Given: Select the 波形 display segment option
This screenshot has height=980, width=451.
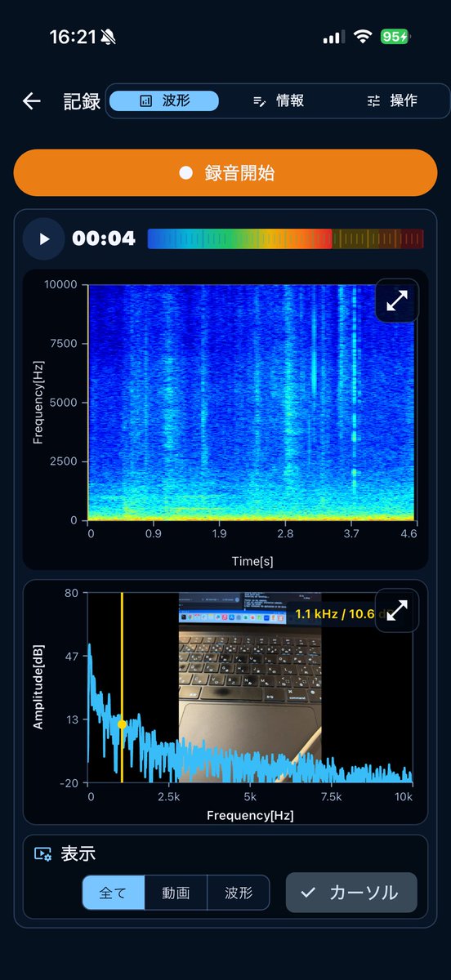Looking at the screenshot, I should click(239, 893).
